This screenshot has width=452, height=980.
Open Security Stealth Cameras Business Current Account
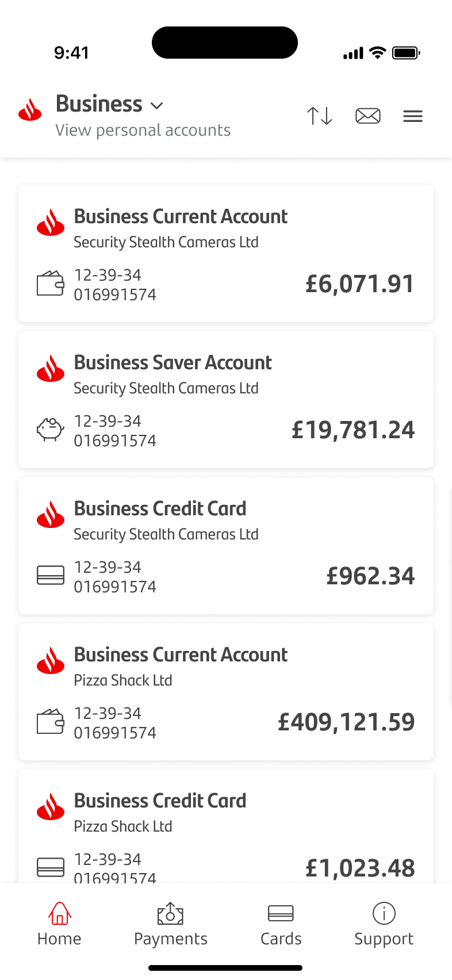226,254
